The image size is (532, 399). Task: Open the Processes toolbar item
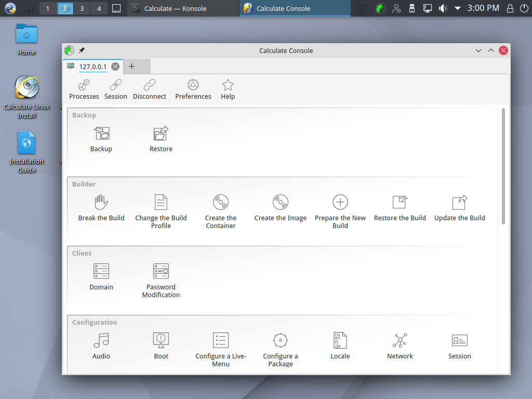[84, 89]
